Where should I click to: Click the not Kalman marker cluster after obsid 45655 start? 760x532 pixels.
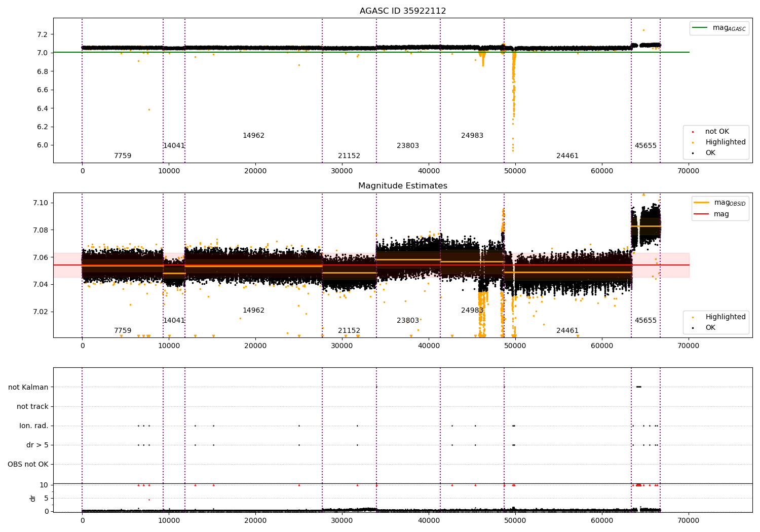[x=639, y=387]
